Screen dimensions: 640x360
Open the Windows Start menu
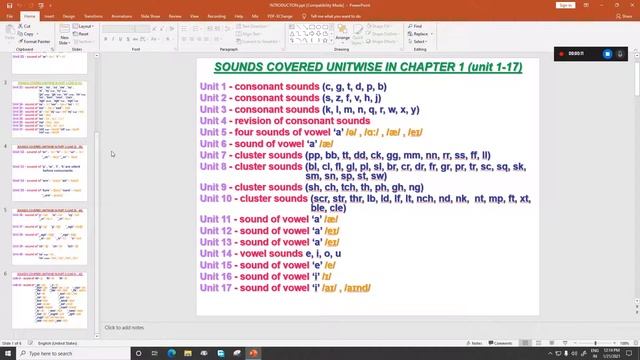(8, 353)
